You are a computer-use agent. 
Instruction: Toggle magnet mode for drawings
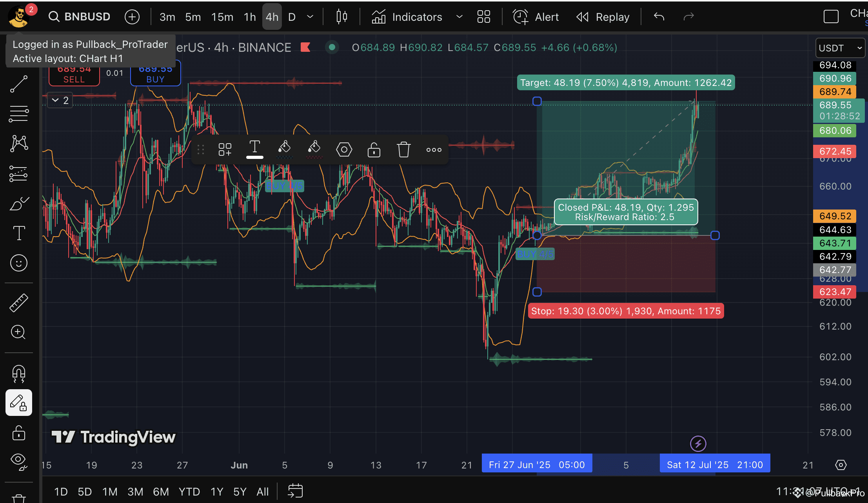tap(19, 373)
